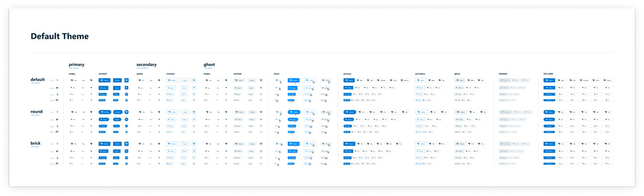Toggle first checked ghost button in brick L row
The width and height of the screenshot is (644, 196).
pyautogui.click(x=239, y=144)
